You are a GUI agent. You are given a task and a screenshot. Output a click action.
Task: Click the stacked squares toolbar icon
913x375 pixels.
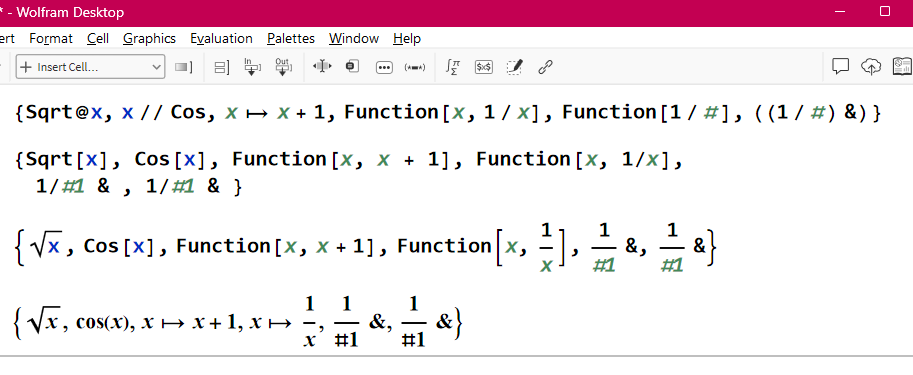click(352, 66)
